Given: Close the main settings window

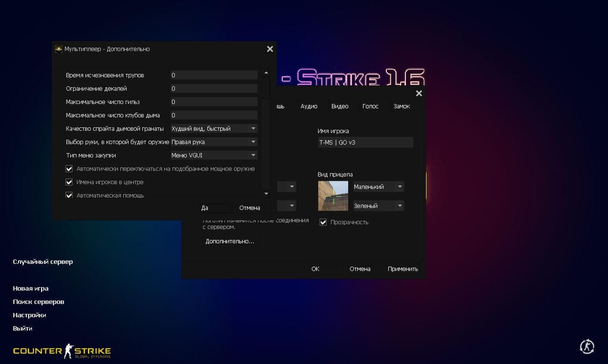Looking at the screenshot, I should point(419,94).
